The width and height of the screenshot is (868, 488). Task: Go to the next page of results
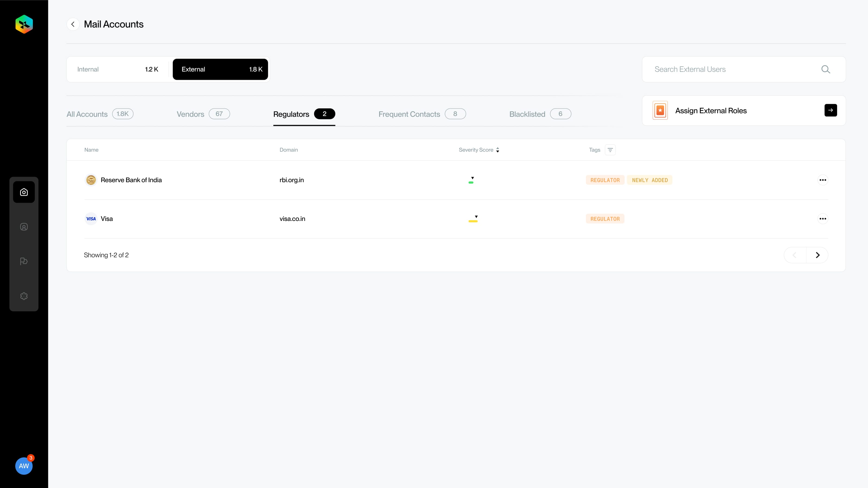coord(818,255)
